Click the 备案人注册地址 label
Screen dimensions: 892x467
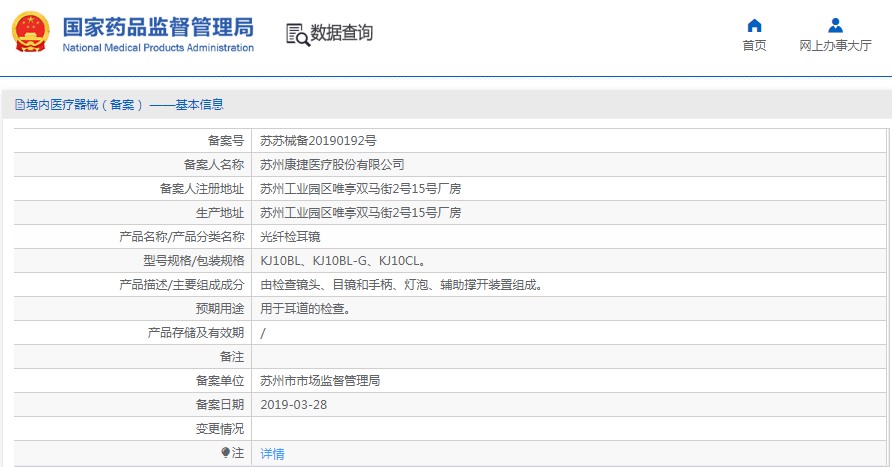(202, 188)
